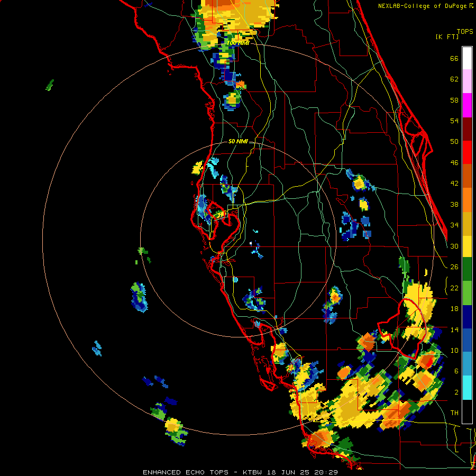Click the 10 legend scale value
This screenshot has width=476, height=476.
click(454, 350)
